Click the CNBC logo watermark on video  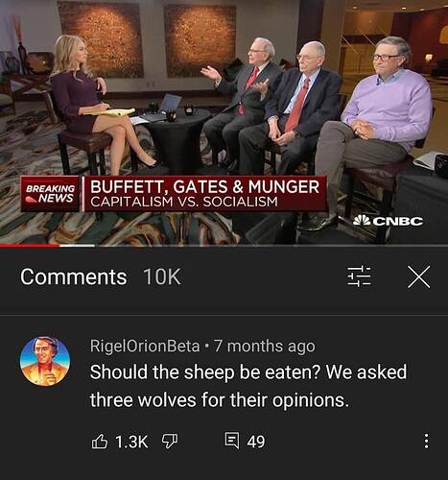click(x=389, y=221)
